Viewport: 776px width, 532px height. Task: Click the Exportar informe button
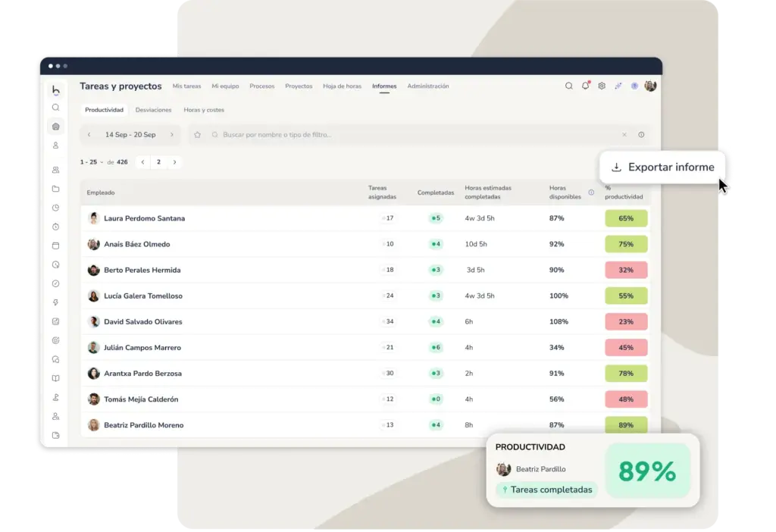click(x=663, y=167)
